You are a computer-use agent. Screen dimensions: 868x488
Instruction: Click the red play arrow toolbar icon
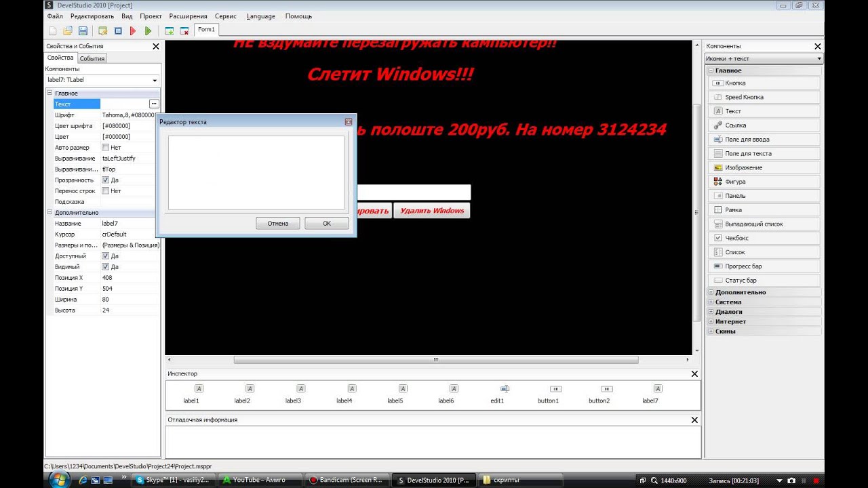pyautogui.click(x=133, y=30)
